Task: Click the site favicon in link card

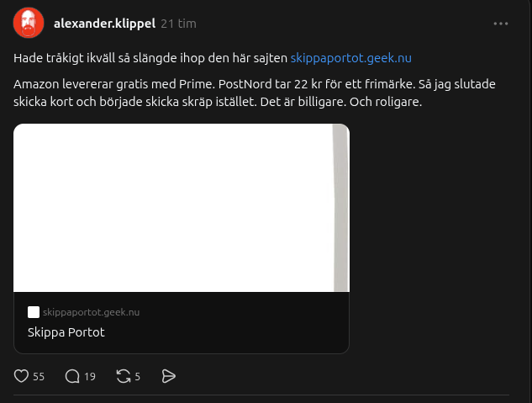Action: 34,312
